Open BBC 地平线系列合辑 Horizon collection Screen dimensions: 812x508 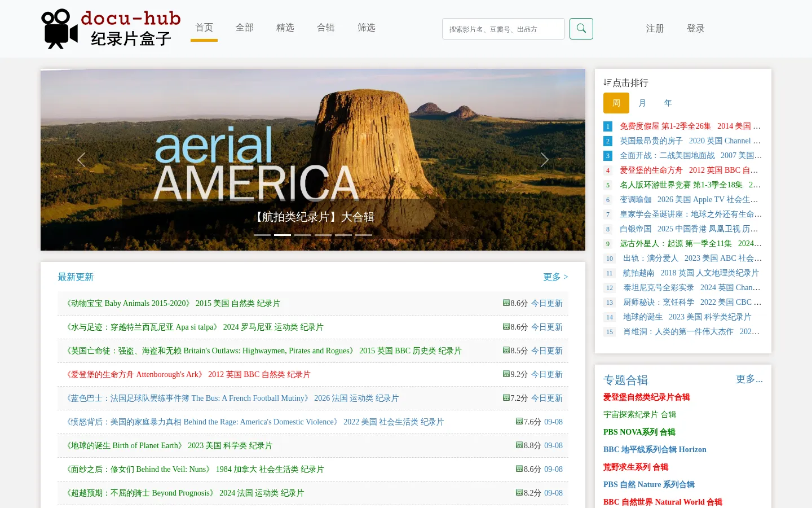click(655, 450)
